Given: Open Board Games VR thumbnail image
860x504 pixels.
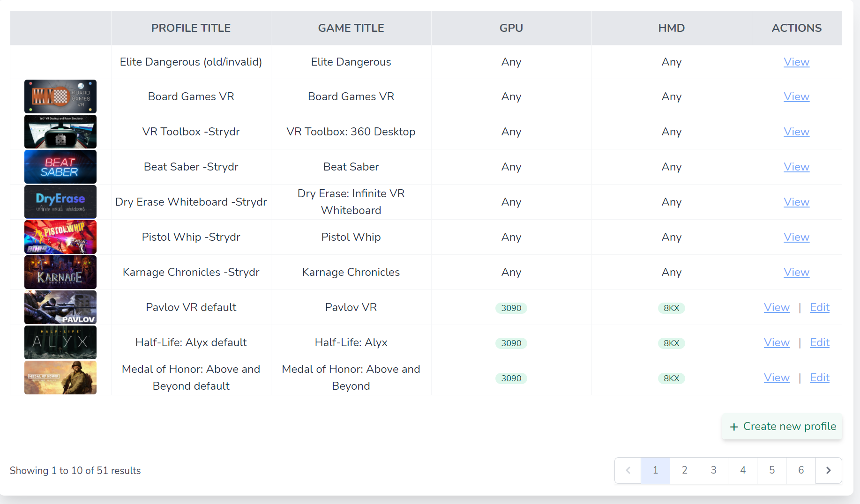Looking at the screenshot, I should pos(60,96).
